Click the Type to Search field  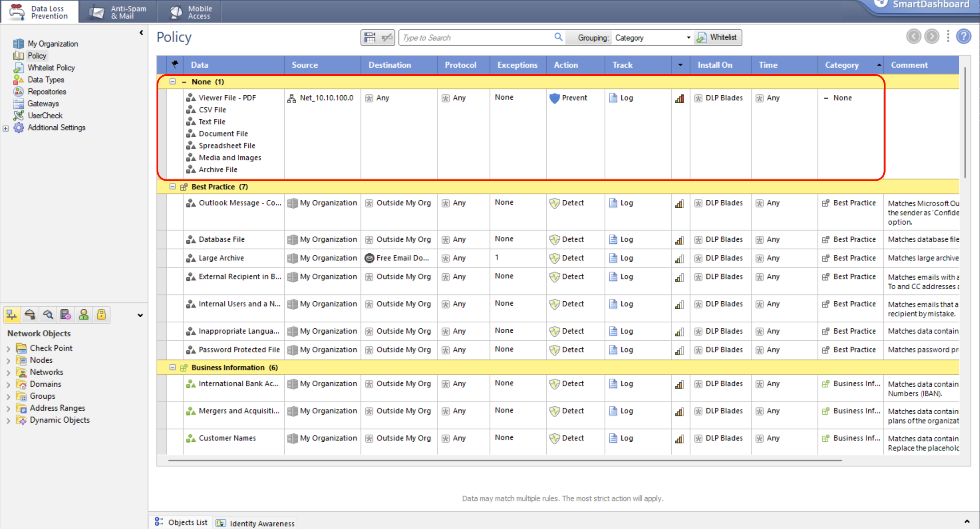[477, 38]
